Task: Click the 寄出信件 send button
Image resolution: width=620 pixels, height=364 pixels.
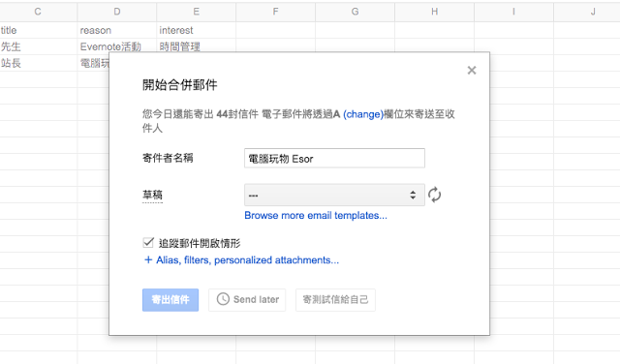Action: (x=170, y=300)
